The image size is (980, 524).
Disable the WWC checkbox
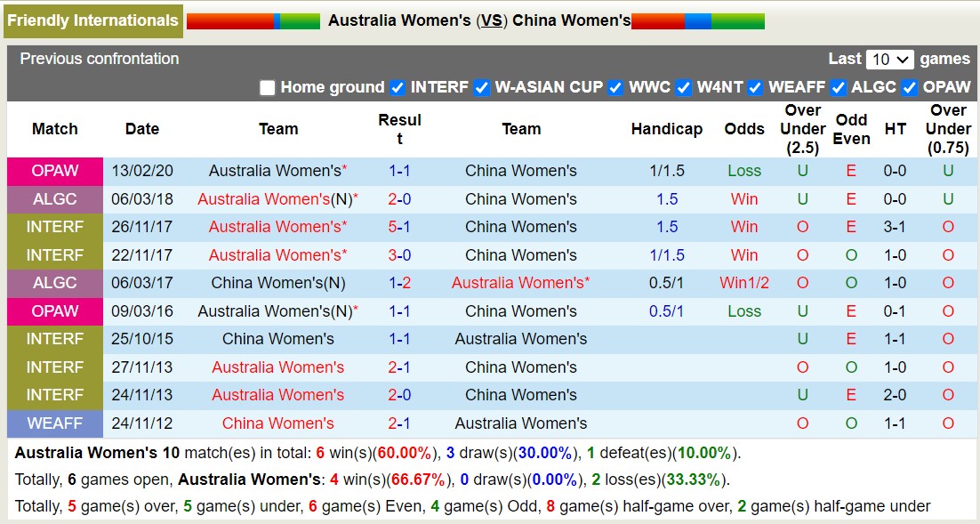point(615,88)
